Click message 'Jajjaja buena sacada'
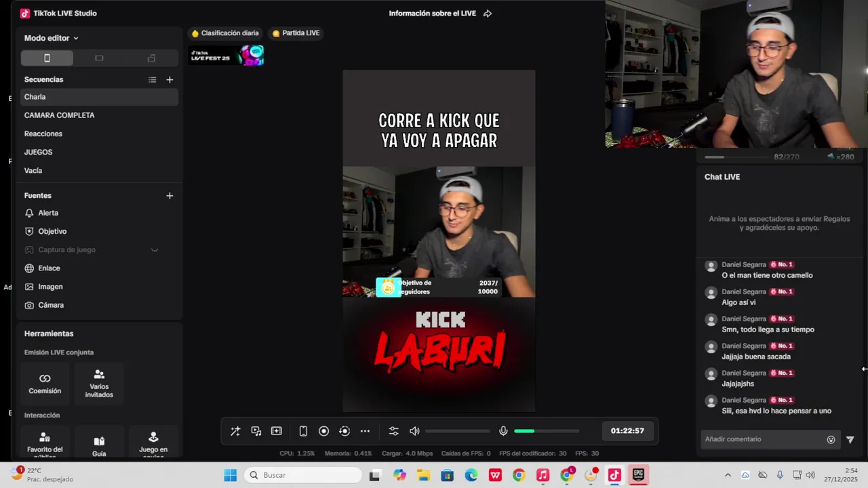The height and width of the screenshot is (488, 868). [756, 357]
